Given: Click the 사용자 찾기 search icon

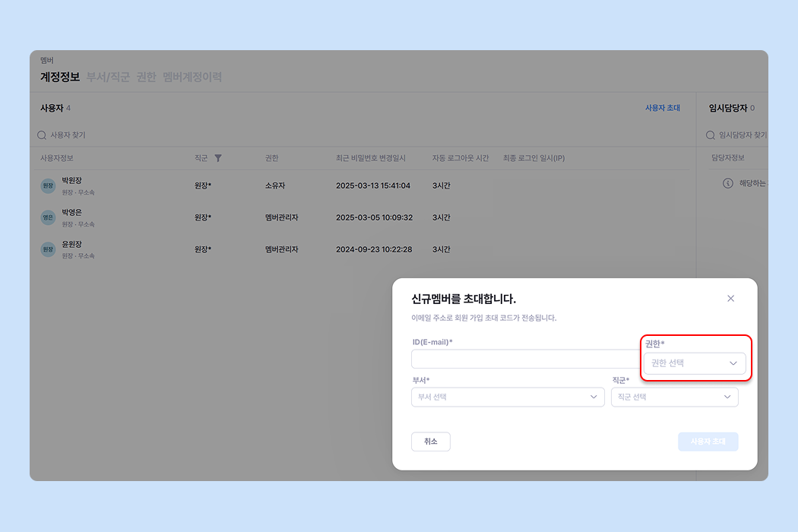Looking at the screenshot, I should 42,135.
